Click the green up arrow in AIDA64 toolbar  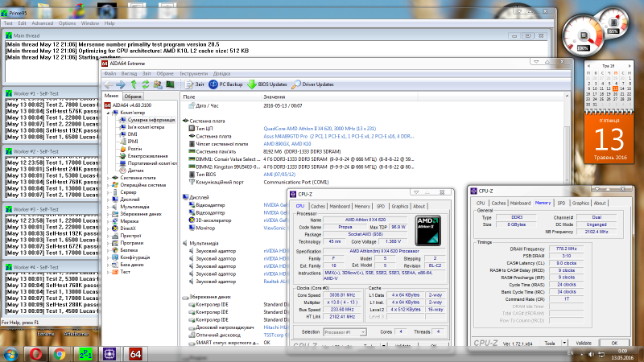point(133,84)
